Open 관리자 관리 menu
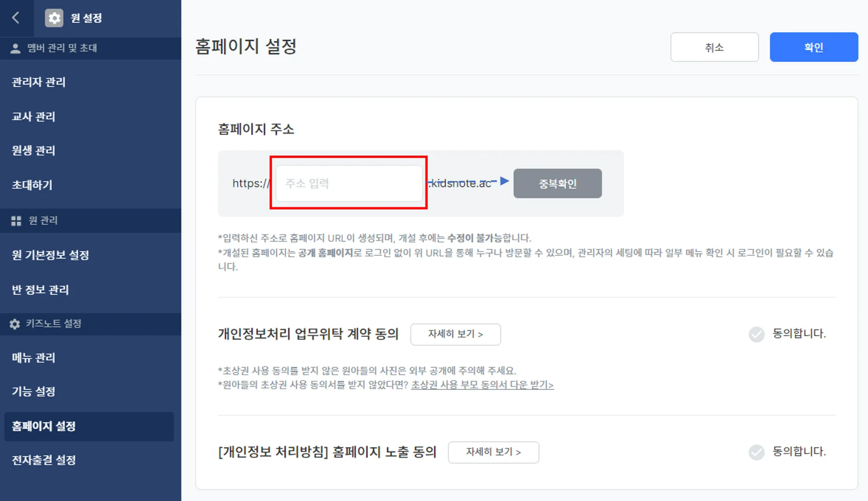Image resolution: width=868 pixels, height=501 pixels. point(39,82)
